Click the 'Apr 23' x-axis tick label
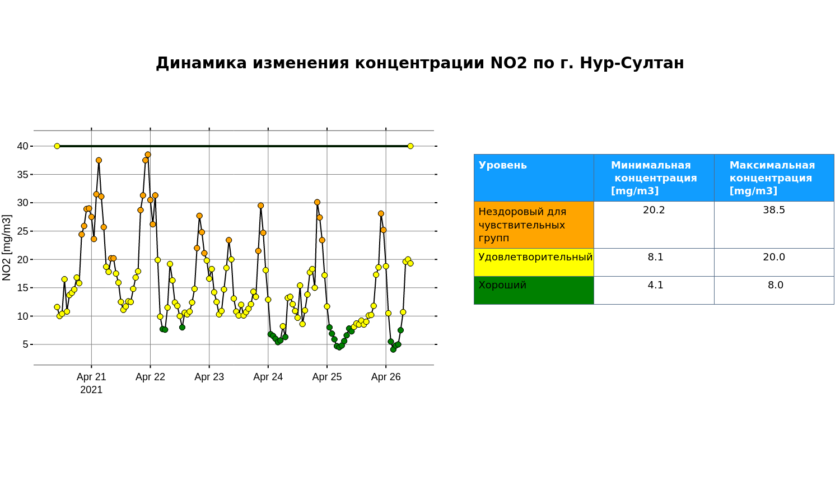Image resolution: width=840 pixels, height=504 pixels. 209,377
